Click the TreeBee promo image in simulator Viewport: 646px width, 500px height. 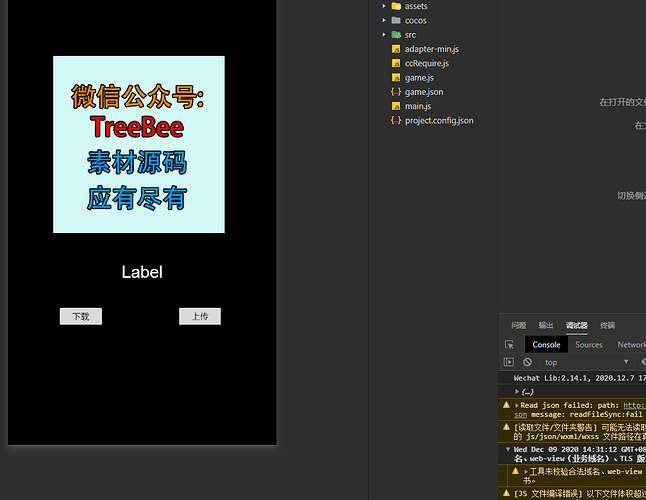pos(139,145)
